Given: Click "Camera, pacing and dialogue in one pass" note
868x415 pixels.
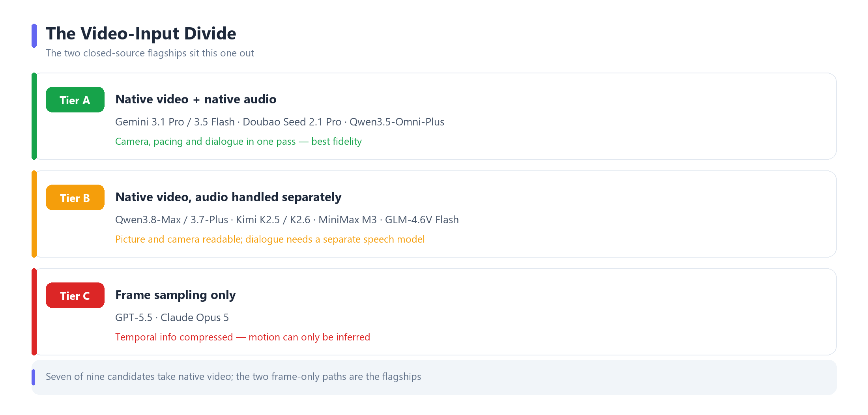Looking at the screenshot, I should 238,142.
